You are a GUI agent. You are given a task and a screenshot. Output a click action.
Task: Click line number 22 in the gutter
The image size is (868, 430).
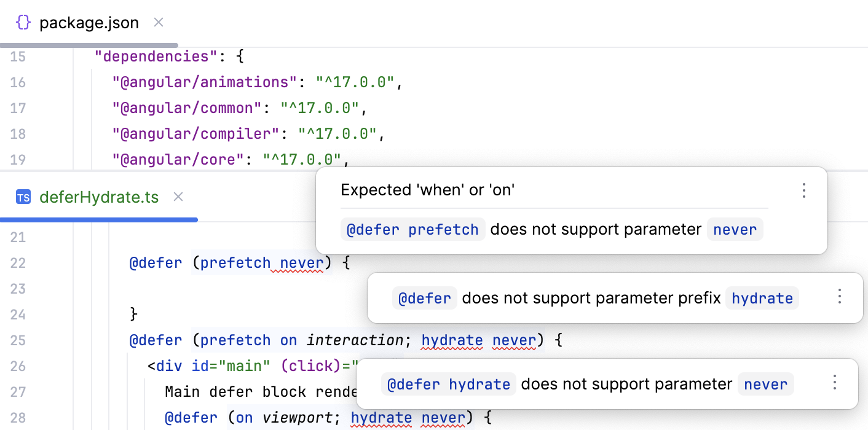(x=18, y=262)
